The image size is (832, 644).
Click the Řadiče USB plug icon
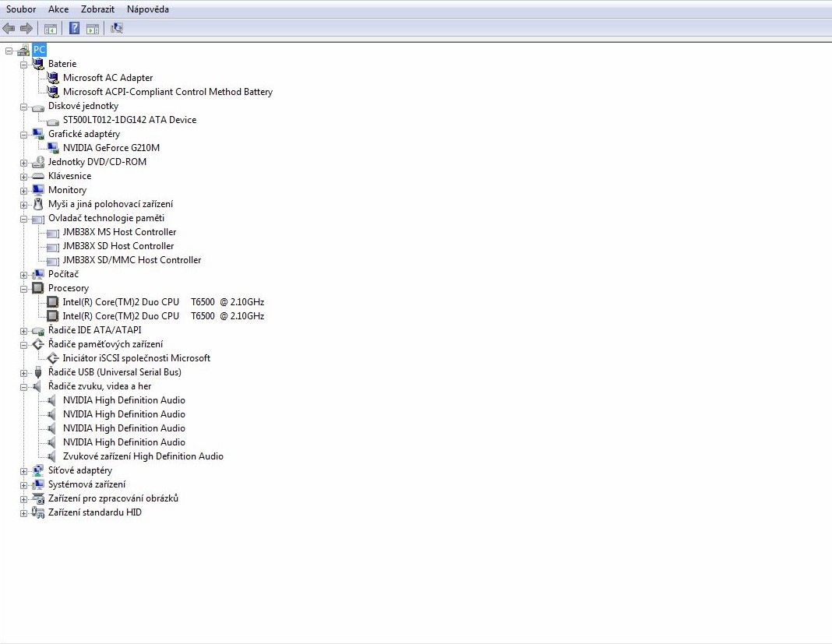pyautogui.click(x=37, y=372)
